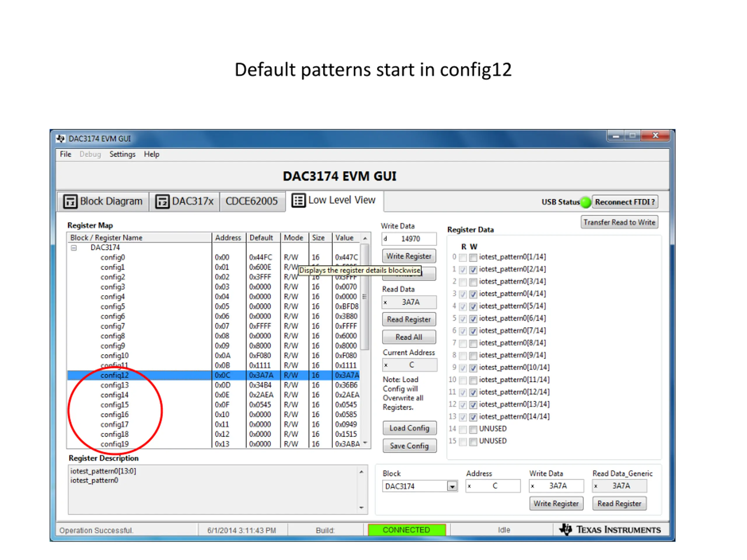Toggle W checkbox for iotest_pattern0[1/14]
The width and height of the screenshot is (747, 560).
473,258
